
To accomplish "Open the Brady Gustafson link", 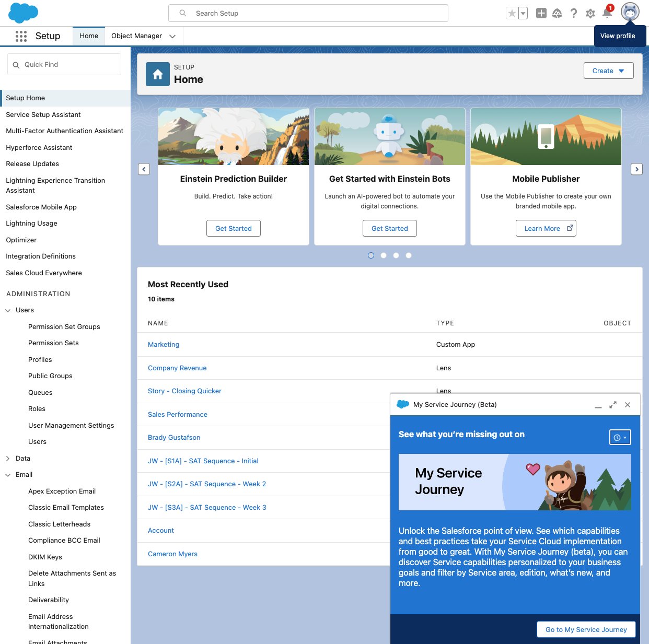I will tap(174, 438).
